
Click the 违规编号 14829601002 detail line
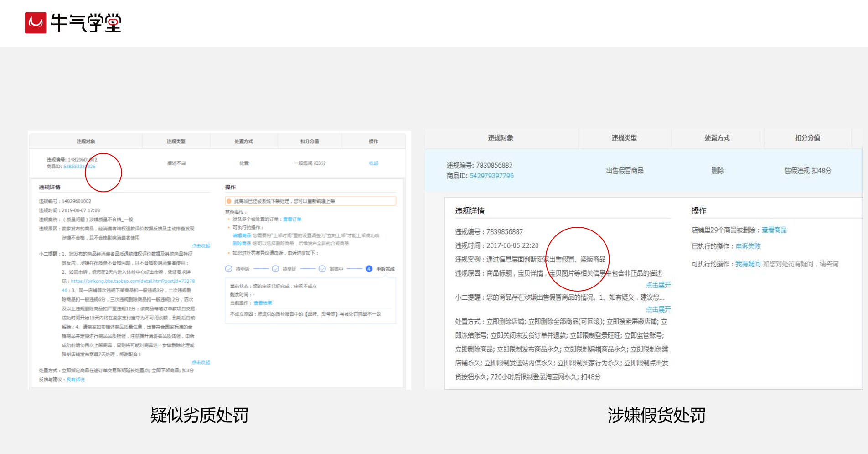tap(65, 201)
